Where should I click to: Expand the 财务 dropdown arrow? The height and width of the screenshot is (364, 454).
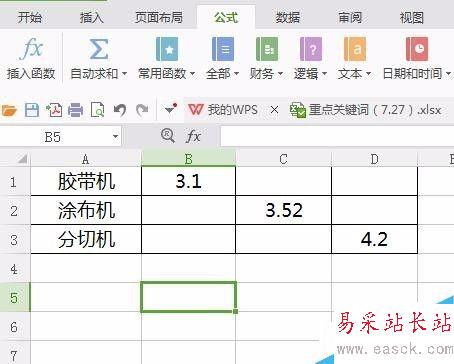(280, 73)
